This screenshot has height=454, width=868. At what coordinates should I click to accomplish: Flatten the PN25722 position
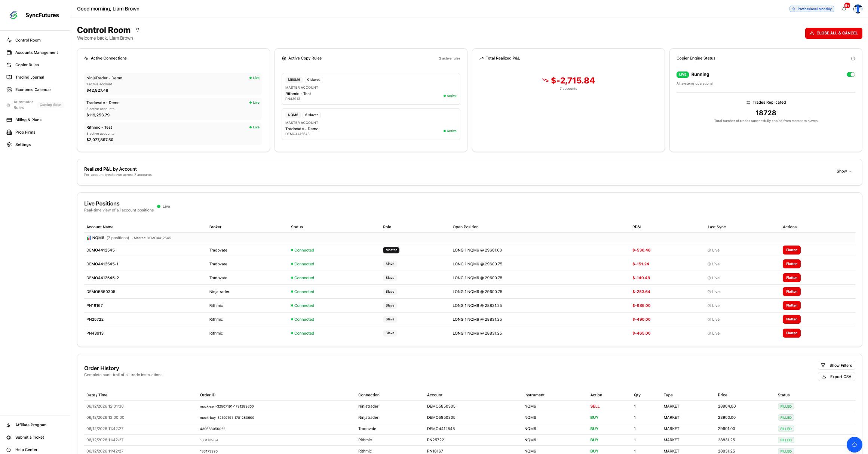point(791,319)
